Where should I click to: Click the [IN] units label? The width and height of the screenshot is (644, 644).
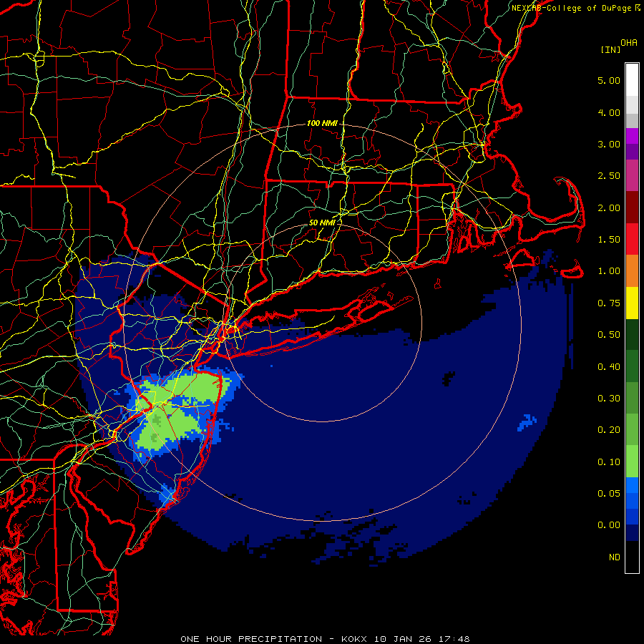tap(610, 49)
